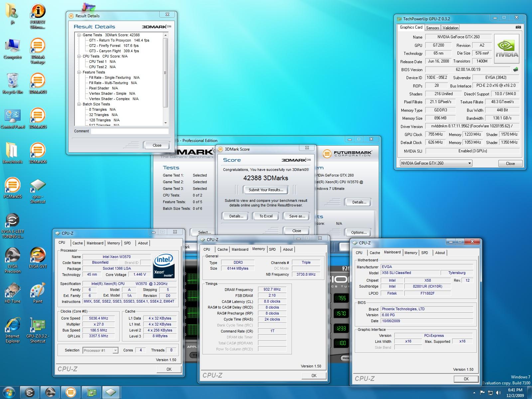Image resolution: width=532 pixels, height=399 pixels.
Task: Switch to the GPU-Z Sensors tab
Action: pyautogui.click(x=433, y=28)
